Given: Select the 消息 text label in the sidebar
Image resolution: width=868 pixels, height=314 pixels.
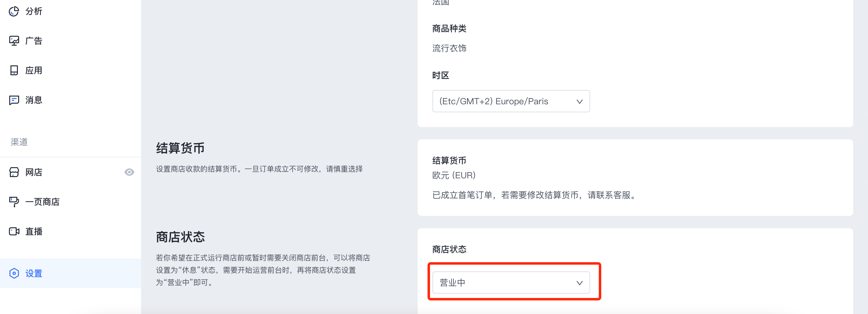Looking at the screenshot, I should coord(34,100).
